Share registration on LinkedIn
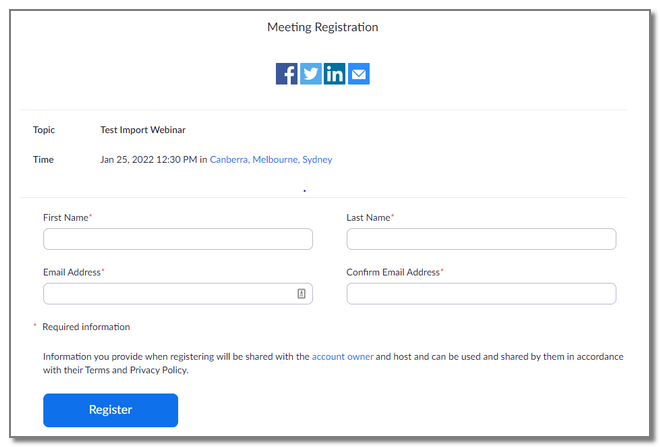 (x=335, y=74)
